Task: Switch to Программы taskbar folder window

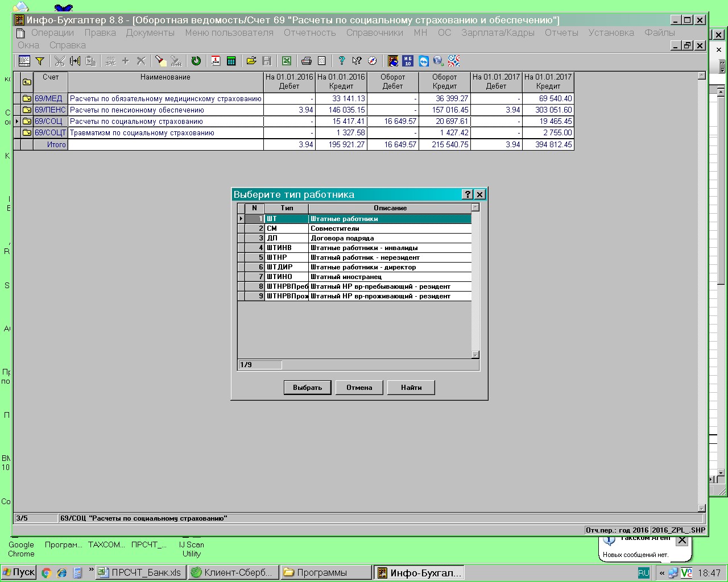Action: click(x=326, y=572)
